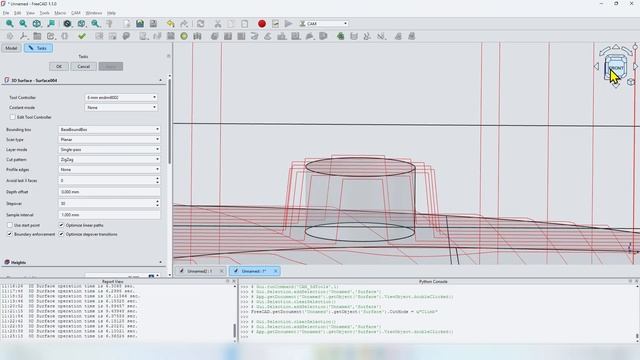Close the Unnamed2 : 1 document tab

222,271
